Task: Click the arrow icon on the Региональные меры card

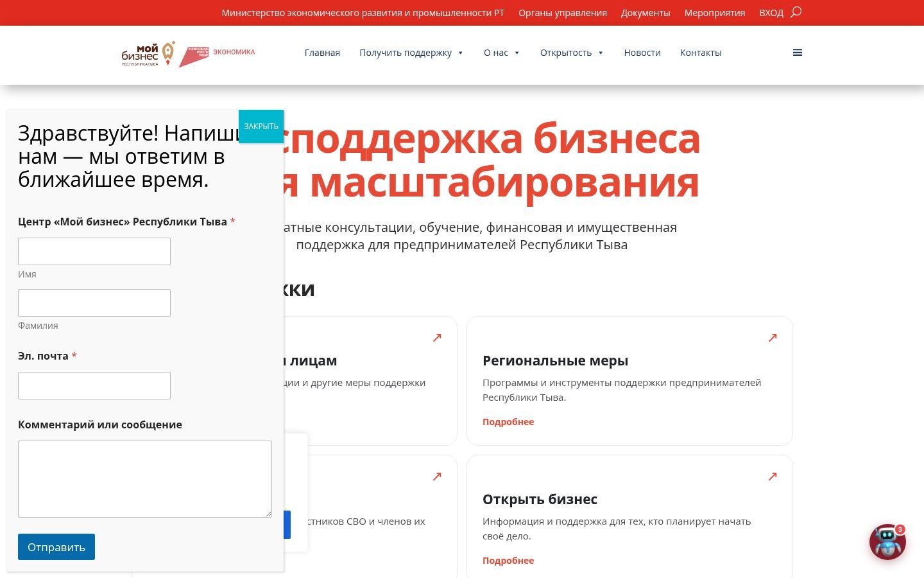Action: [x=773, y=338]
